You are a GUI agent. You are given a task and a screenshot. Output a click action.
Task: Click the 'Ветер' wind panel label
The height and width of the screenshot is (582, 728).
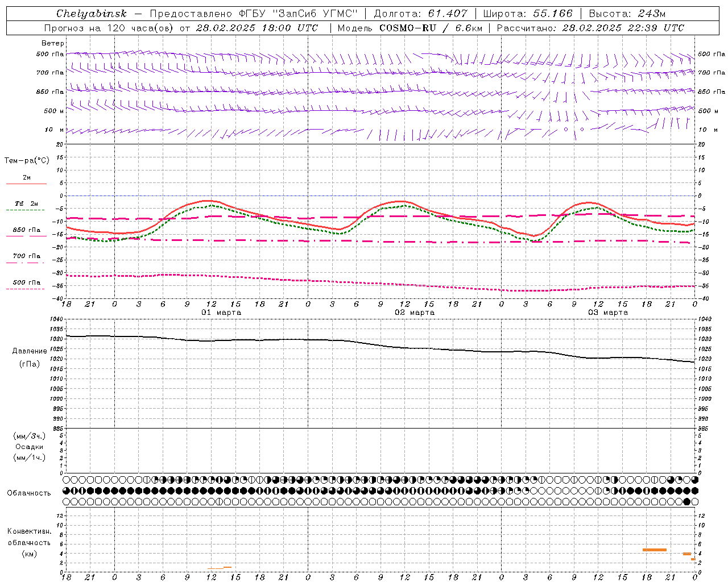53,43
